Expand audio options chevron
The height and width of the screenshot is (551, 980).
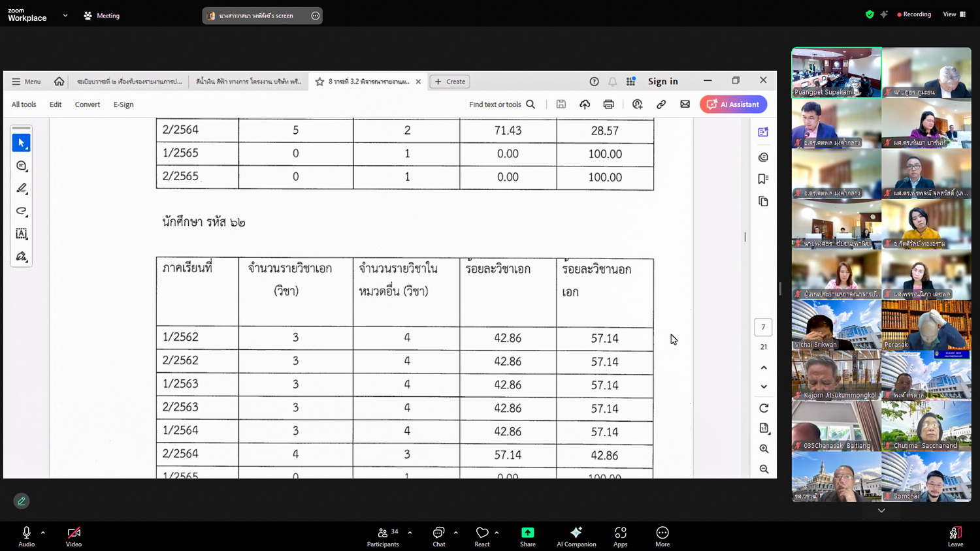point(43,533)
